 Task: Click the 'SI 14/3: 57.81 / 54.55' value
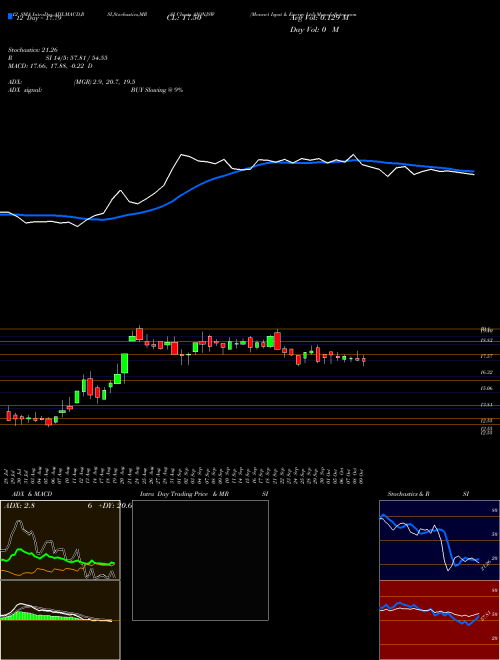(x=76, y=58)
